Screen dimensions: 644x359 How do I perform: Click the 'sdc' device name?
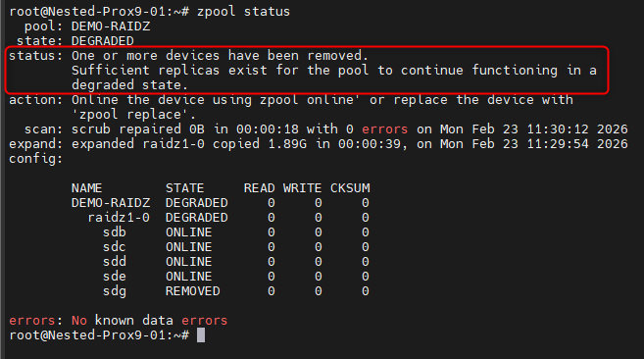point(115,247)
